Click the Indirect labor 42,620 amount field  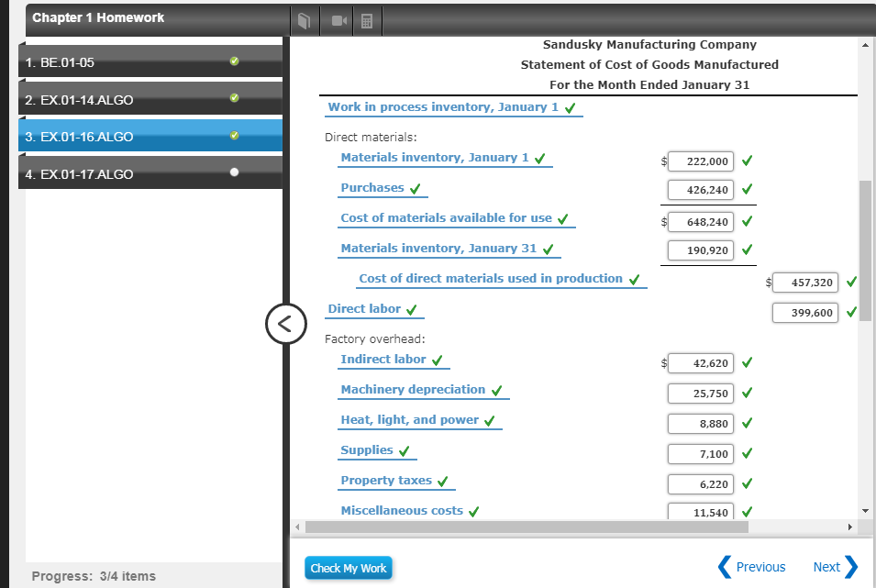click(702, 363)
